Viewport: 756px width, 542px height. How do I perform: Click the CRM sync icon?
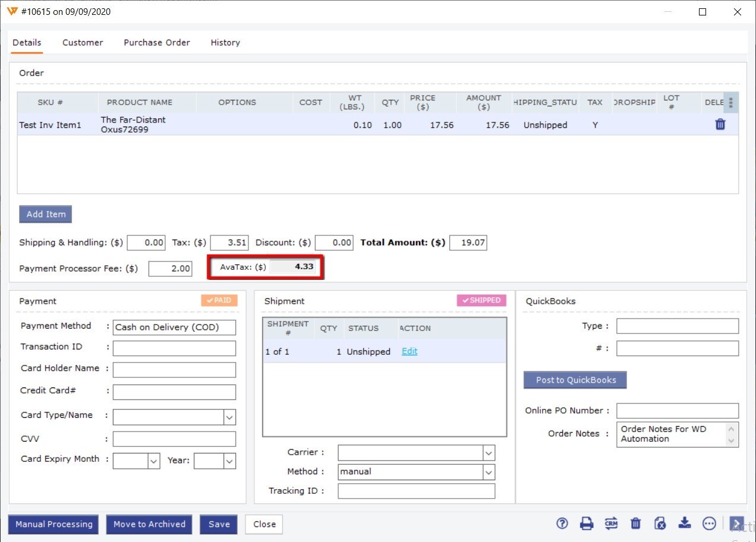tap(611, 524)
